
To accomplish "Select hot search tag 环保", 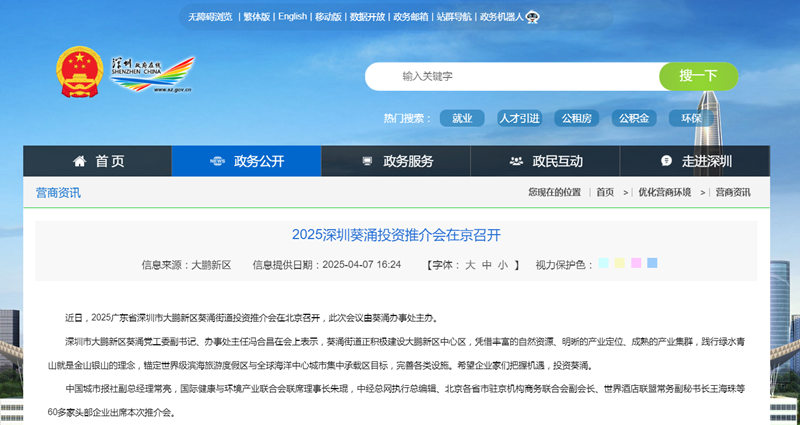I will tap(691, 118).
